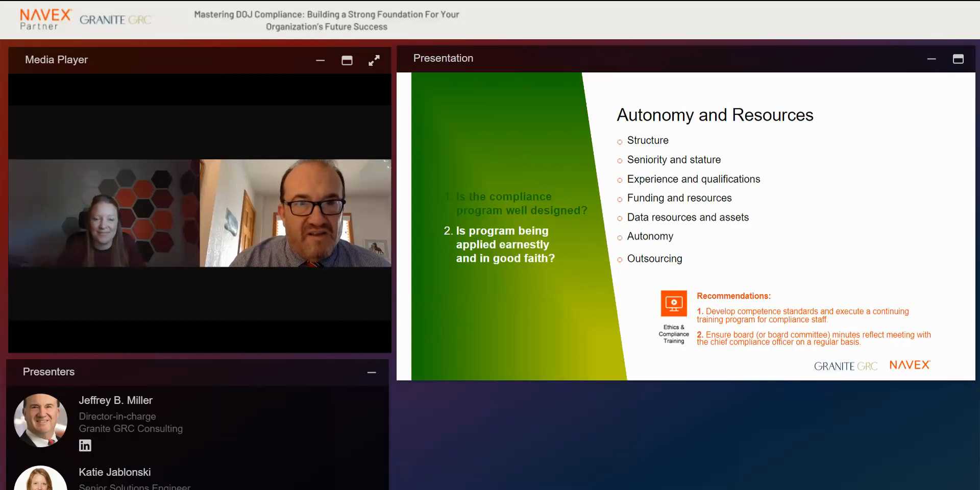Maximize the Presentation panel

[x=958, y=59]
